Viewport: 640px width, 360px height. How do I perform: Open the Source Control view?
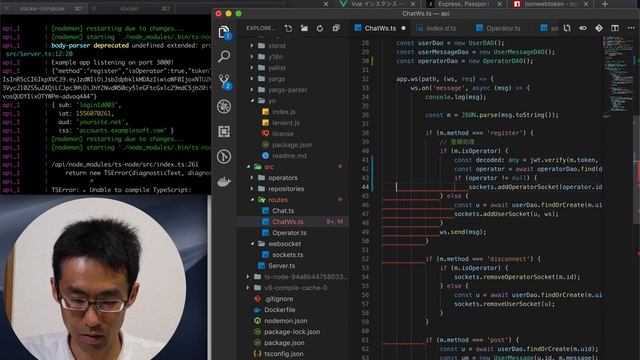[x=224, y=81]
